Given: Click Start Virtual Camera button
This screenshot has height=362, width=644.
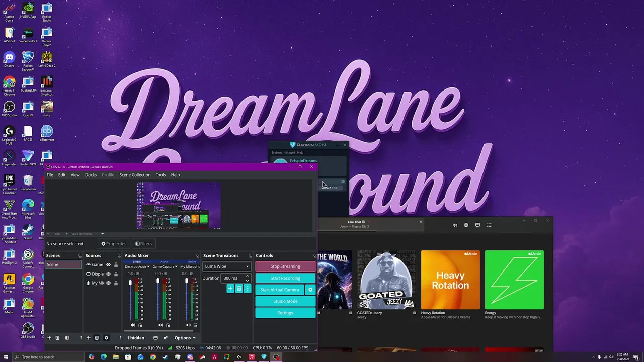Looking at the screenshot, I should [280, 290].
